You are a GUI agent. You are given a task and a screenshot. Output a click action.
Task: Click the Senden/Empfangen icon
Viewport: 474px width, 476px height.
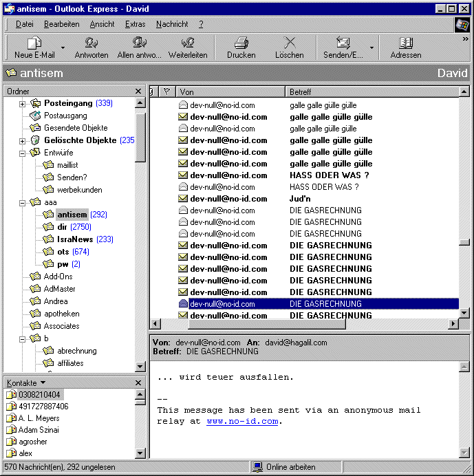tap(343, 43)
